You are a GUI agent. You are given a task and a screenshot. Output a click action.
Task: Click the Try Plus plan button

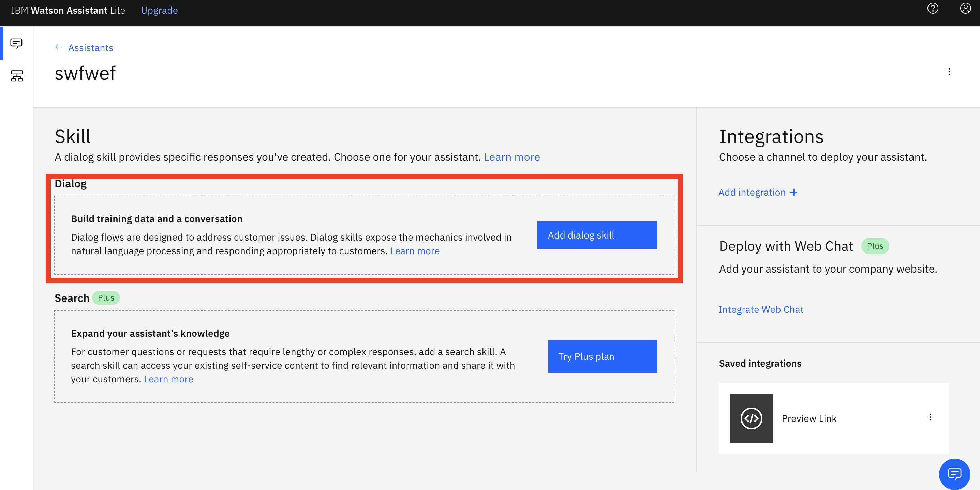click(x=602, y=356)
